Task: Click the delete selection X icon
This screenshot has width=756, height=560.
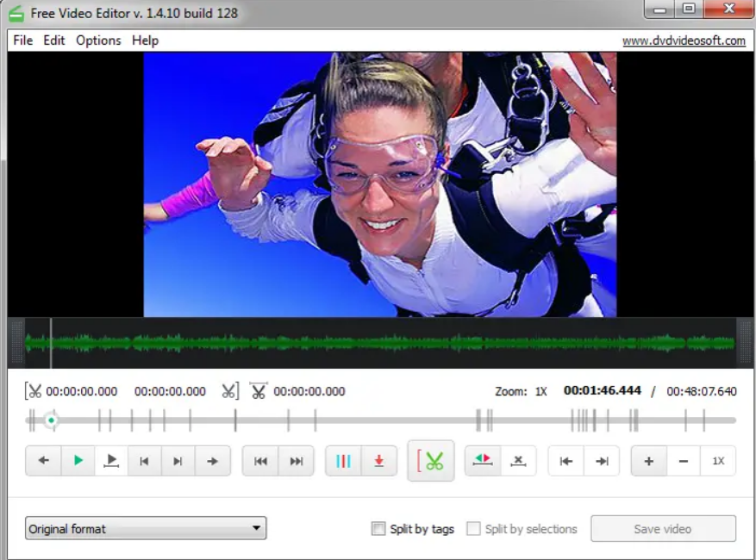Action: click(x=518, y=461)
